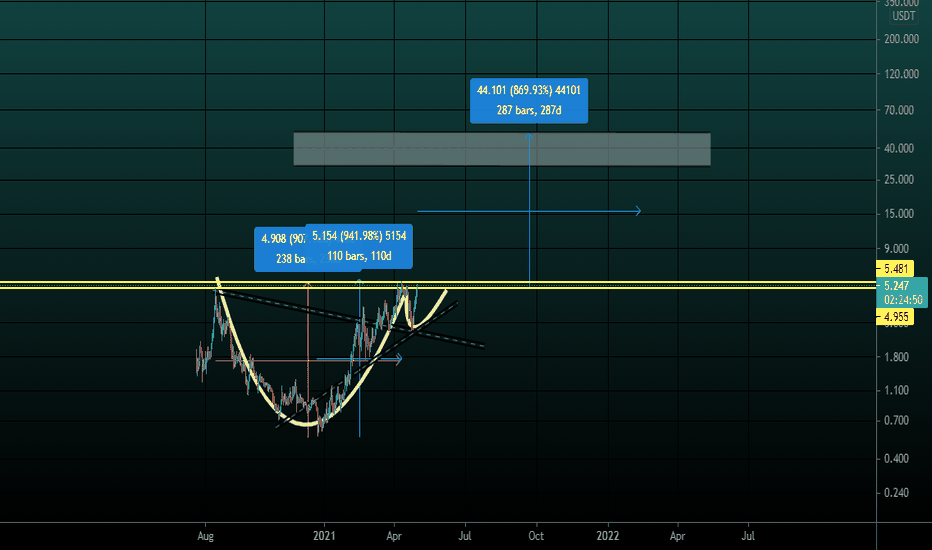Click the 9.000 price axis value
The width and height of the screenshot is (932, 550).
pos(896,249)
